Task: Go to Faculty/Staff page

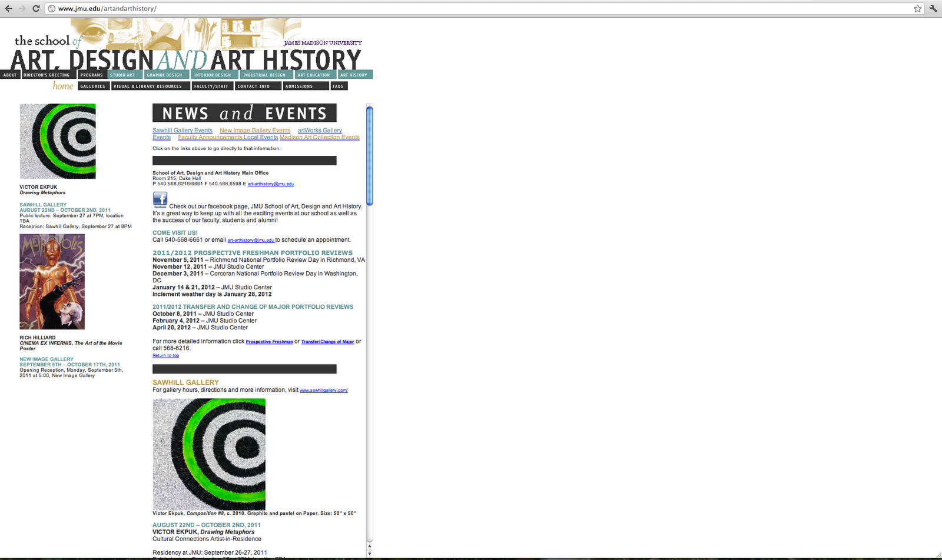Action: click(211, 86)
